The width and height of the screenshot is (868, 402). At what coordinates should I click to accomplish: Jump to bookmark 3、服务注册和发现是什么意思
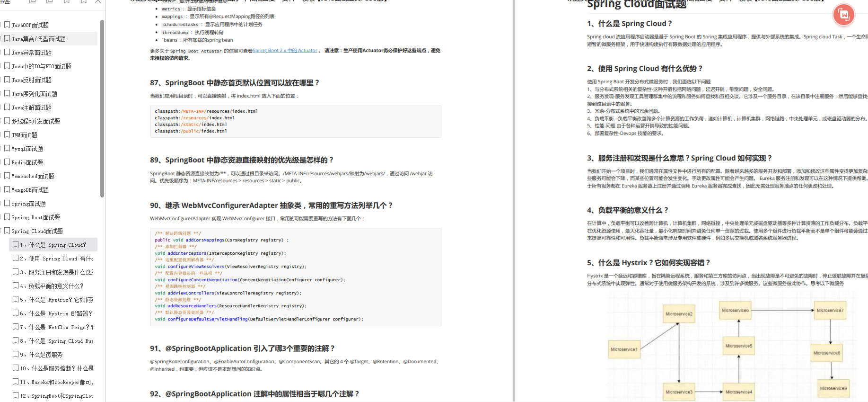pos(56,272)
